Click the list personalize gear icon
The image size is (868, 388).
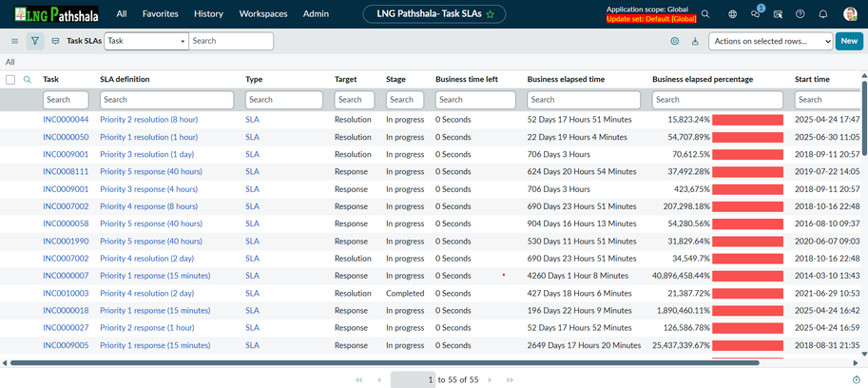pos(675,41)
